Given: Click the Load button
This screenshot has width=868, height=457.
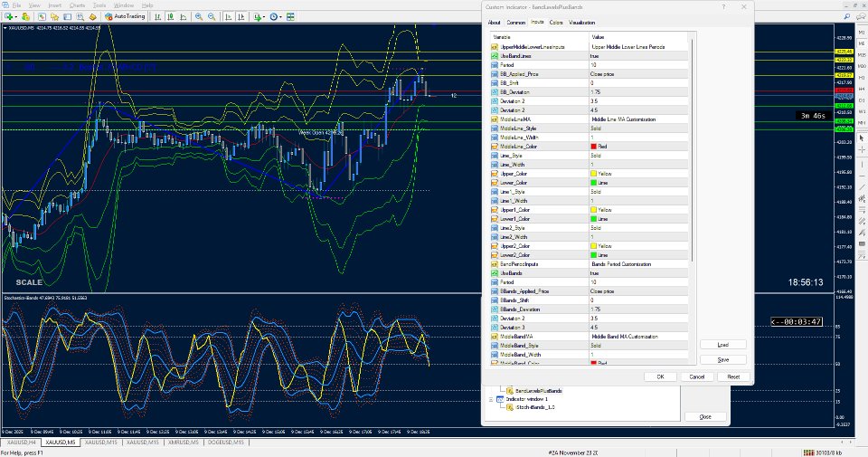Looking at the screenshot, I should point(723,345).
